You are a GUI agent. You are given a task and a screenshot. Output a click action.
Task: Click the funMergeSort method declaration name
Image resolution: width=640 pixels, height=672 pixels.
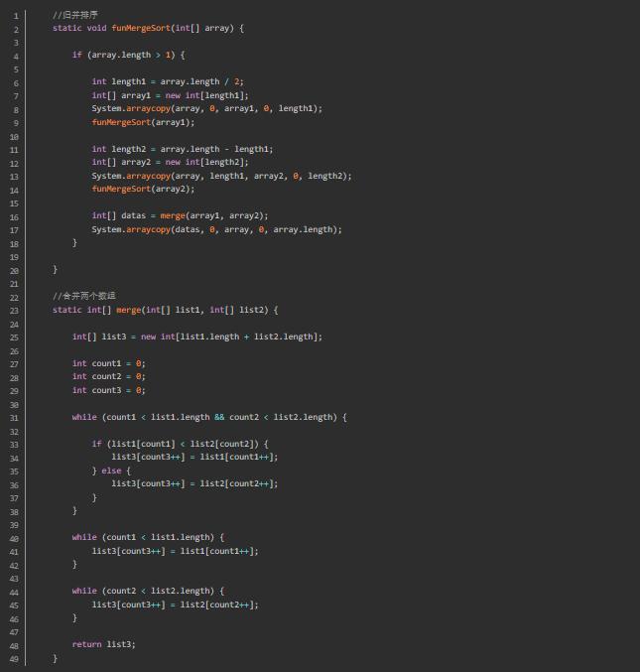click(141, 28)
